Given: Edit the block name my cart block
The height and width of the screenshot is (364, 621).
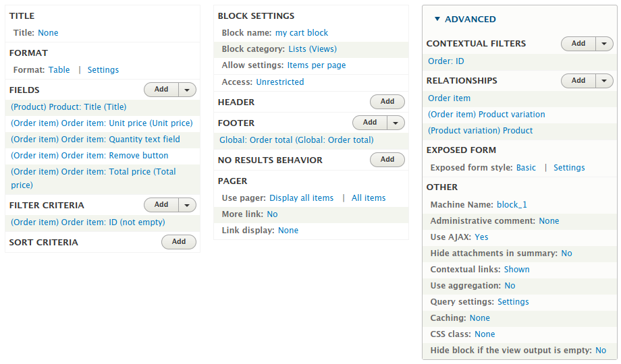Looking at the screenshot, I should 302,33.
